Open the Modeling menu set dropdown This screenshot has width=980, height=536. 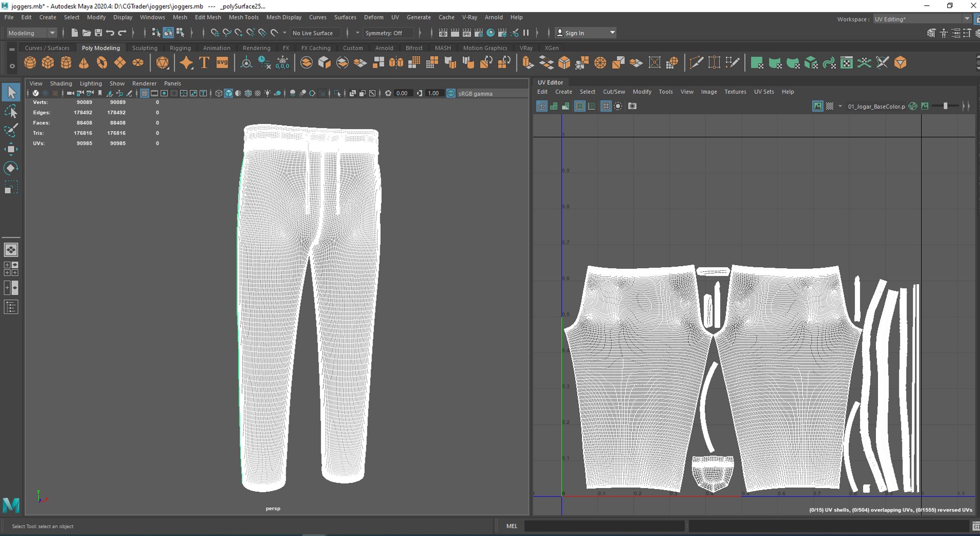pyautogui.click(x=32, y=33)
